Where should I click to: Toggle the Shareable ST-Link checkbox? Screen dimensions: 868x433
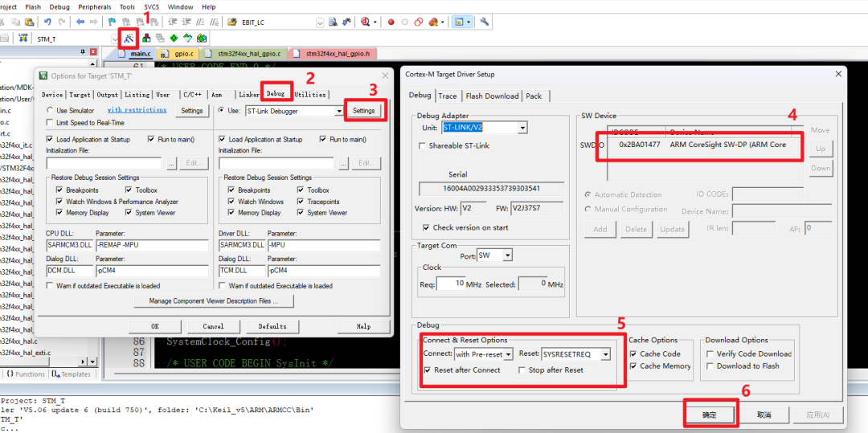coord(423,145)
